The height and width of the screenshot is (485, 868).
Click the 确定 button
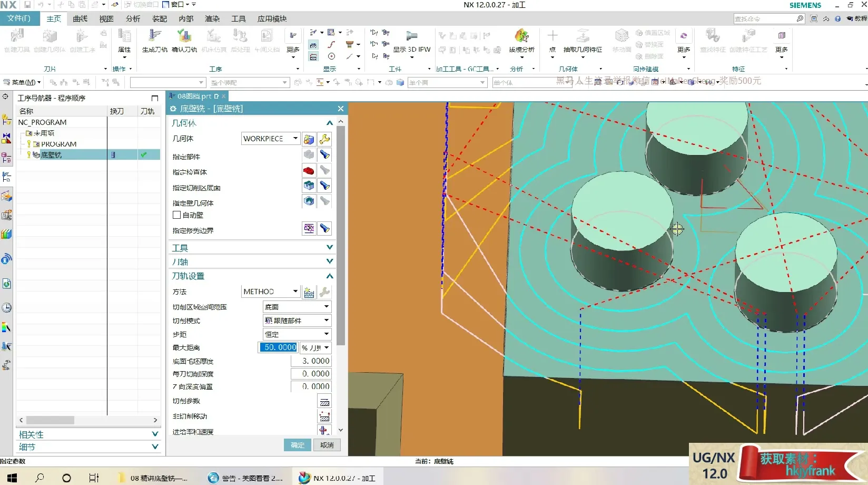point(298,445)
